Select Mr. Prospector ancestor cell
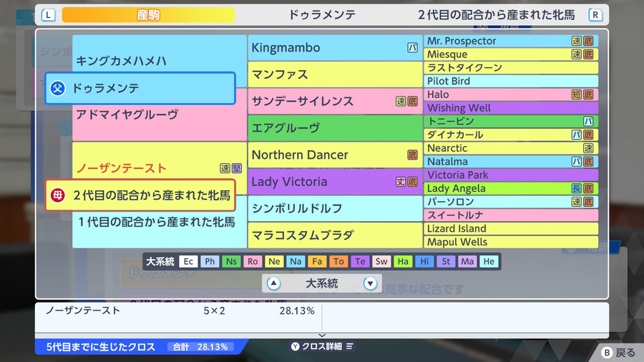Viewport: 644px width, 362px height. click(511, 41)
